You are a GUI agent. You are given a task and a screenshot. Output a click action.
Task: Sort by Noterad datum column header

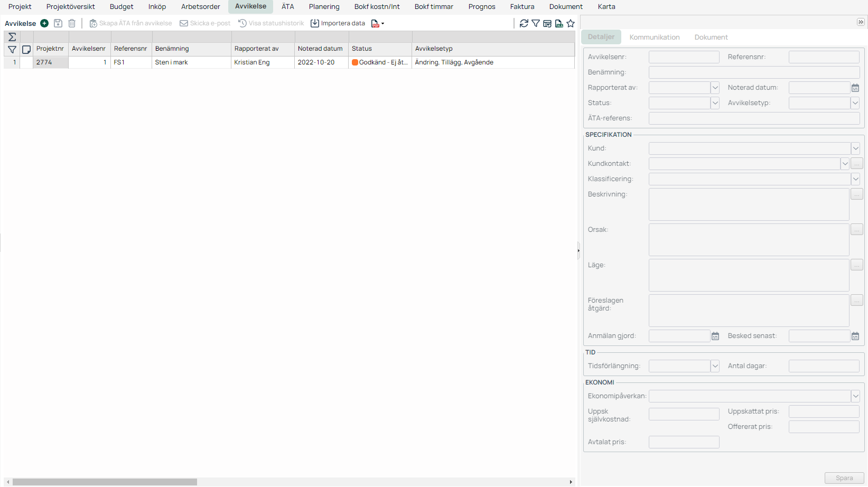pyautogui.click(x=320, y=49)
